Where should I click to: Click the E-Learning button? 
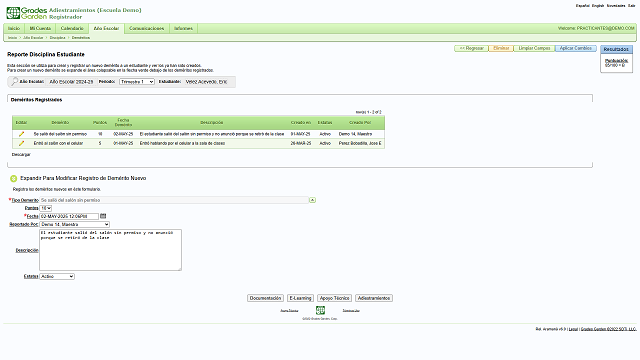[300, 298]
